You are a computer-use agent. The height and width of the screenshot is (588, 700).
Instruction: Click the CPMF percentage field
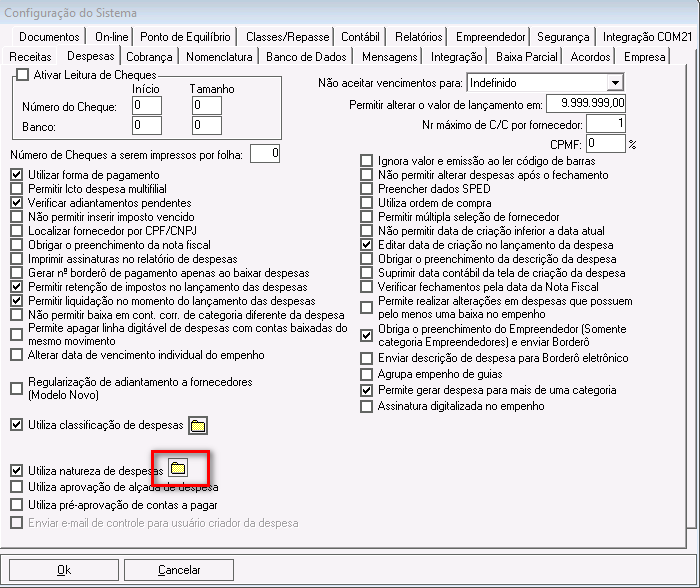tap(606, 143)
